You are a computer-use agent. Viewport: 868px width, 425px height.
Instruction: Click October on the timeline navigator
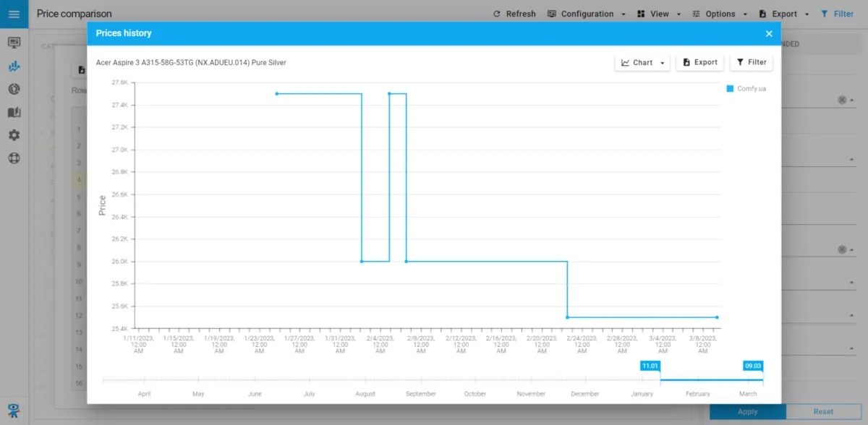[475, 394]
